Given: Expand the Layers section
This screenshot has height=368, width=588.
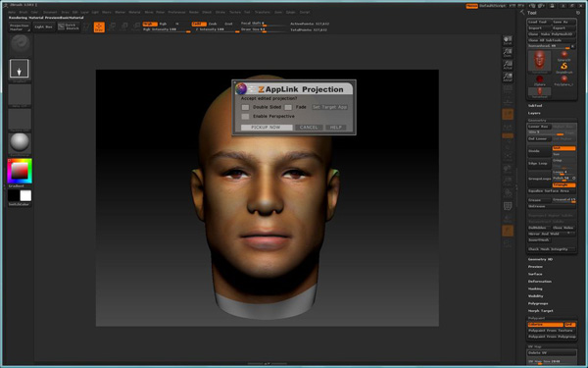Looking at the screenshot, I should [534, 113].
